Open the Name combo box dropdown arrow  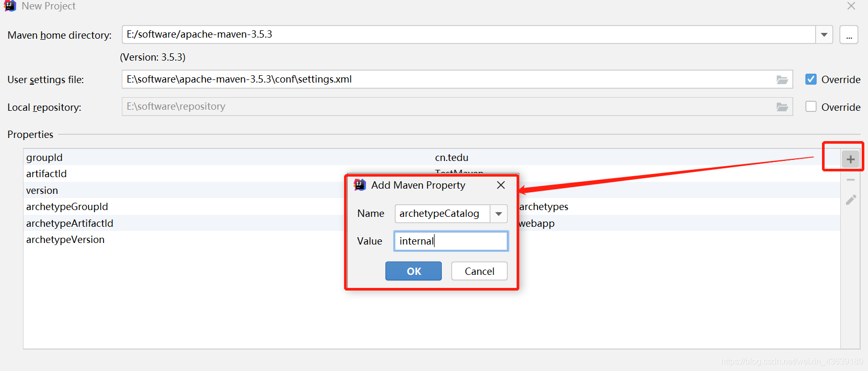coord(499,214)
